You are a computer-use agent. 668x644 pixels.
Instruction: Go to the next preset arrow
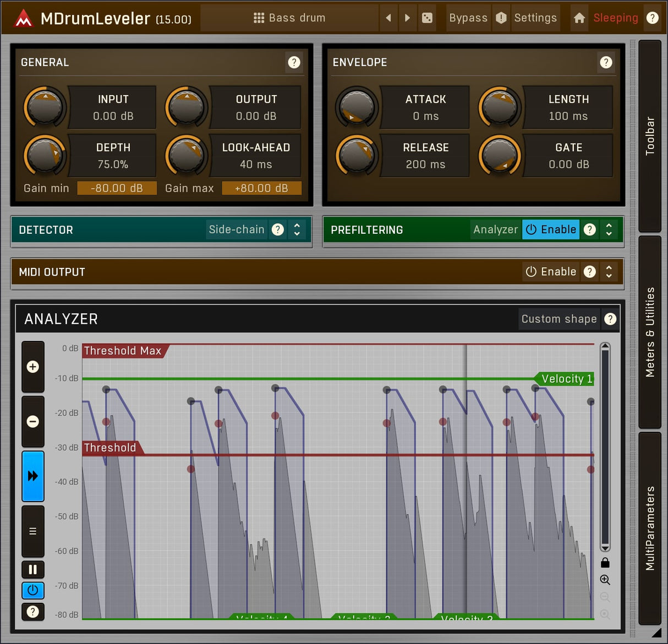point(407,18)
